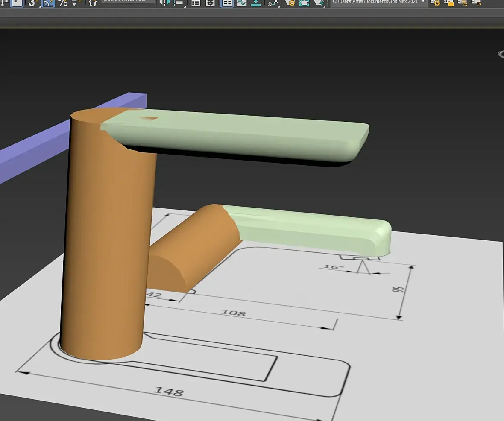
Task: Click the Render Production teapot icon
Action: pyautogui.click(x=319, y=3)
